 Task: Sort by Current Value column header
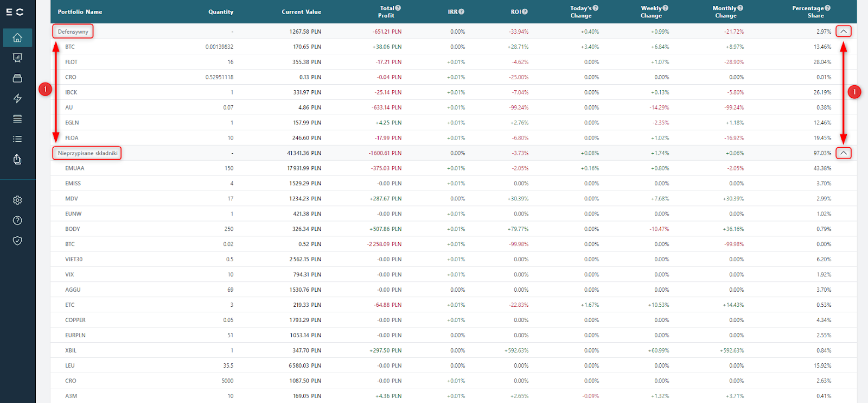coord(301,12)
